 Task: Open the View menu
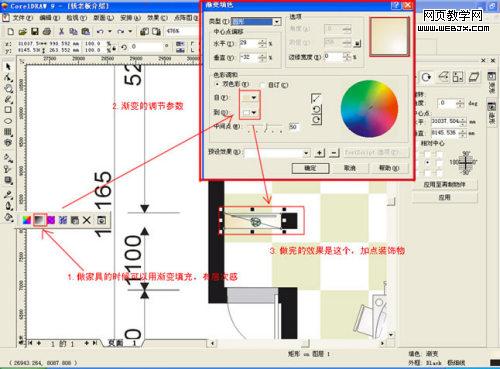coord(76,18)
